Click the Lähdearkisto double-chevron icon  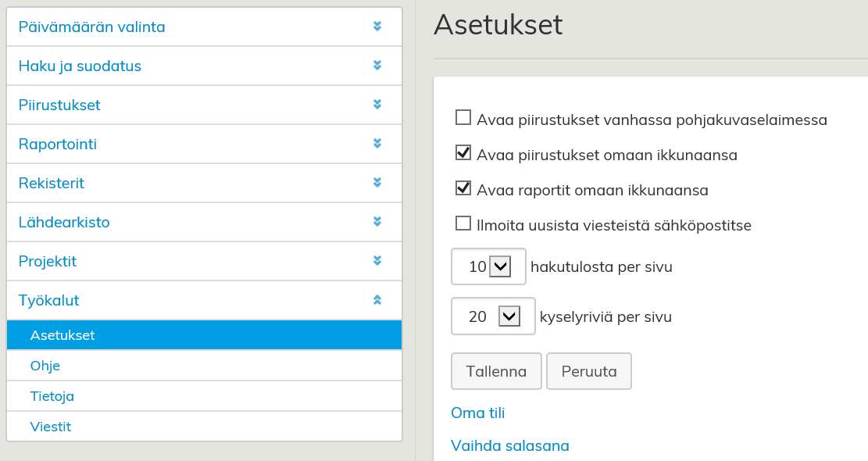[377, 222]
